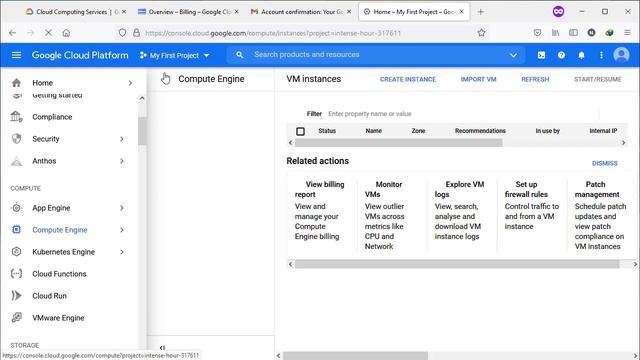Click the Anthos triangle icon
The height and width of the screenshot is (360, 640).
[x=16, y=161]
